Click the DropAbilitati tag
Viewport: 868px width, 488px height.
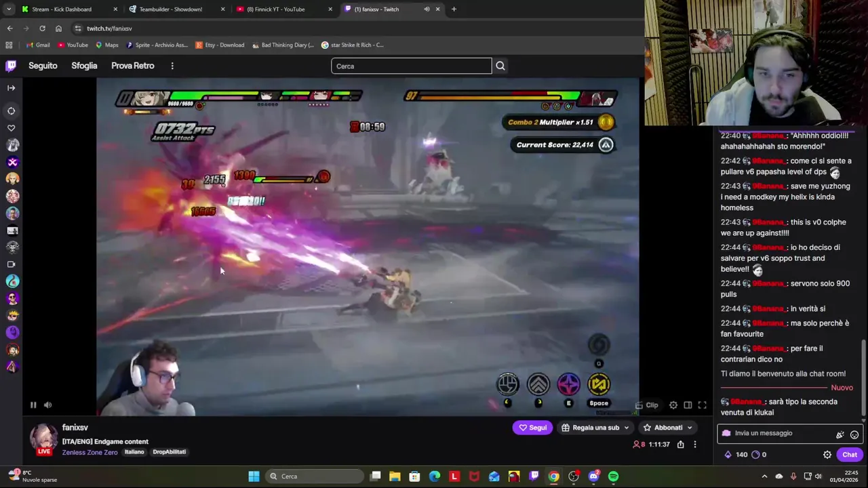(169, 452)
